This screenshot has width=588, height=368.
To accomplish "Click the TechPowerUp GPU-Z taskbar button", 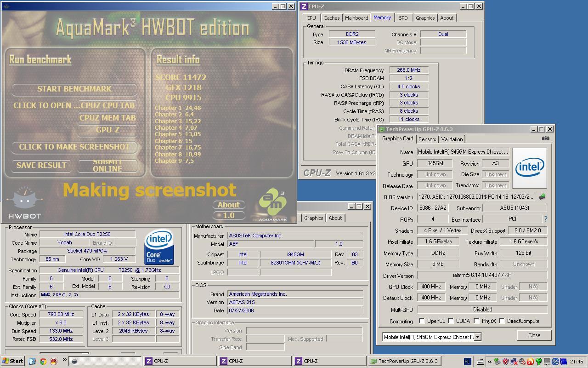I will pos(405,361).
